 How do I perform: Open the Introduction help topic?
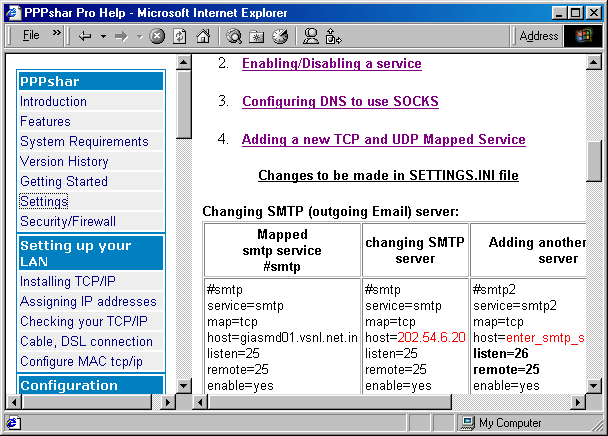click(x=53, y=102)
